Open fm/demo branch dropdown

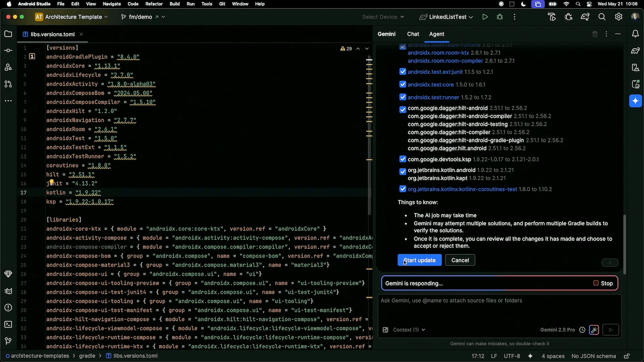click(x=143, y=17)
